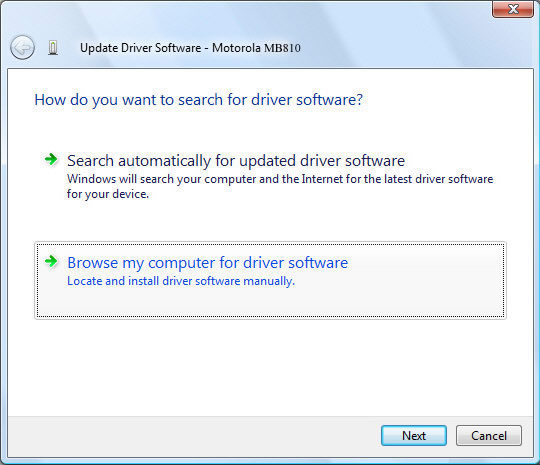
Task: Click the Back arrow button
Action: [22, 48]
